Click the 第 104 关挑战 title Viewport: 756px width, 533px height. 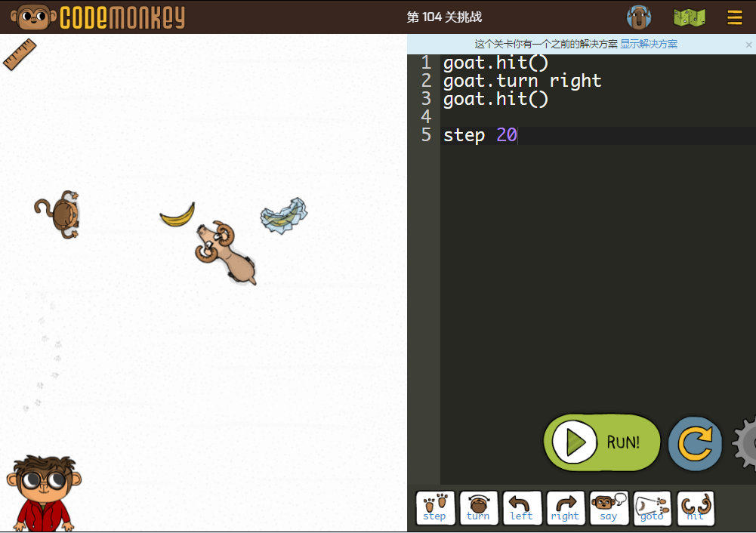pos(444,17)
